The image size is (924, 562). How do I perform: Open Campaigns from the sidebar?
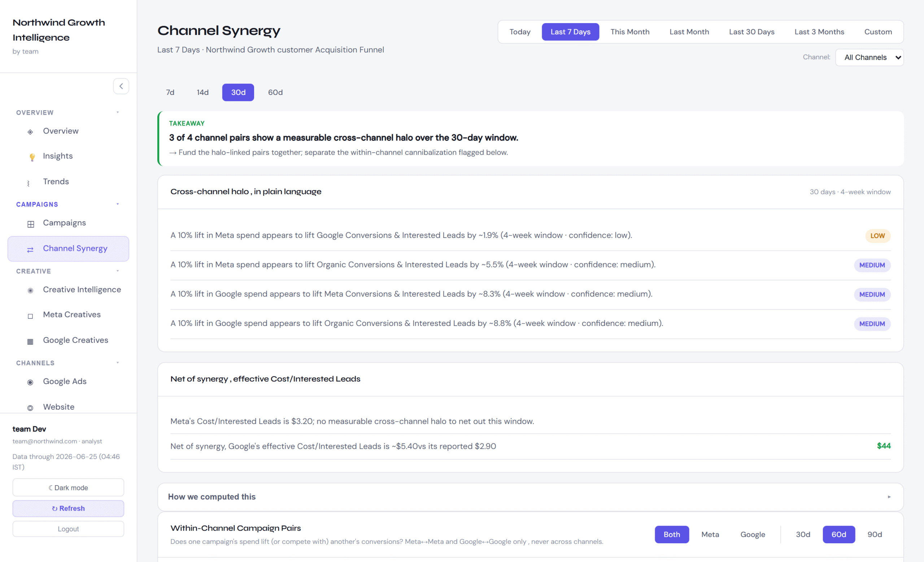65,223
